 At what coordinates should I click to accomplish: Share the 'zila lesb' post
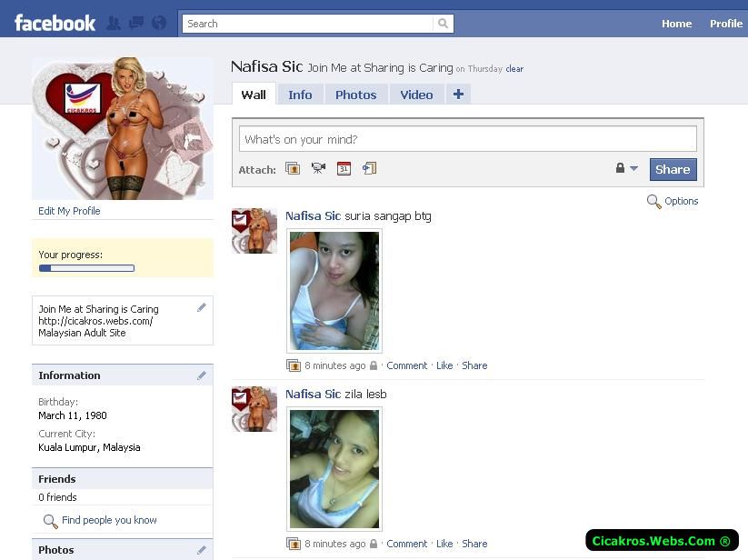click(474, 544)
